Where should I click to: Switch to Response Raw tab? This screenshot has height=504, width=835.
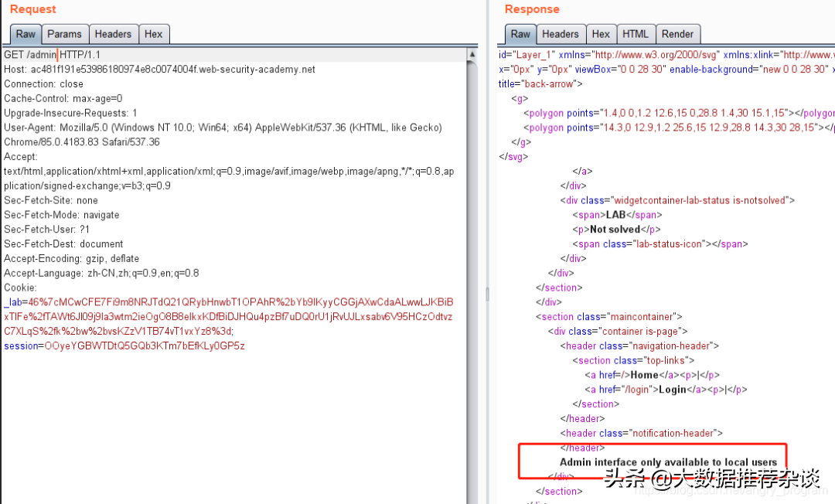[520, 34]
